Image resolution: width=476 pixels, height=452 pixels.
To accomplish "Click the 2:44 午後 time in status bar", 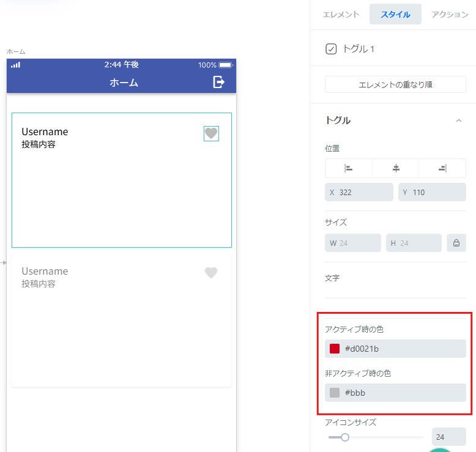I will coord(121,65).
